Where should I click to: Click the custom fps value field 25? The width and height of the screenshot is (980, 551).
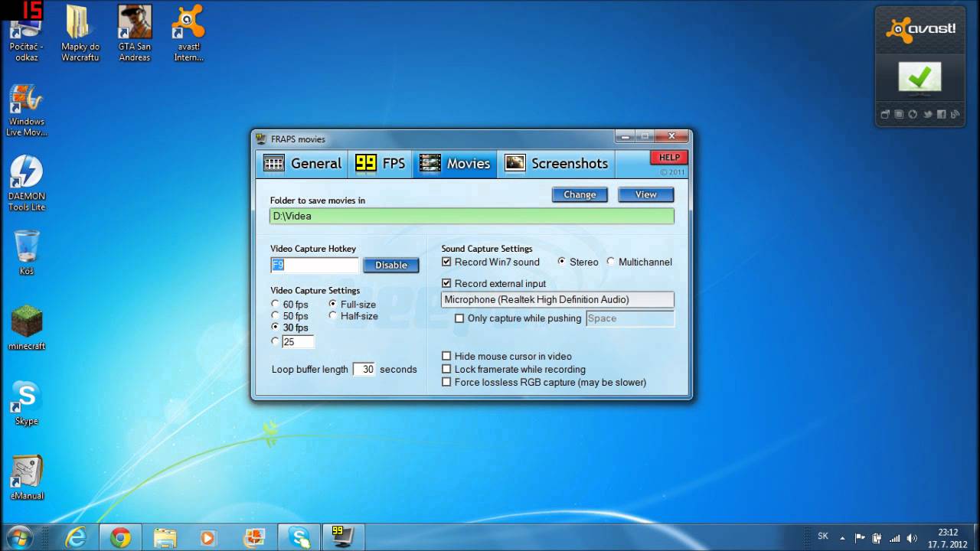pyautogui.click(x=298, y=342)
